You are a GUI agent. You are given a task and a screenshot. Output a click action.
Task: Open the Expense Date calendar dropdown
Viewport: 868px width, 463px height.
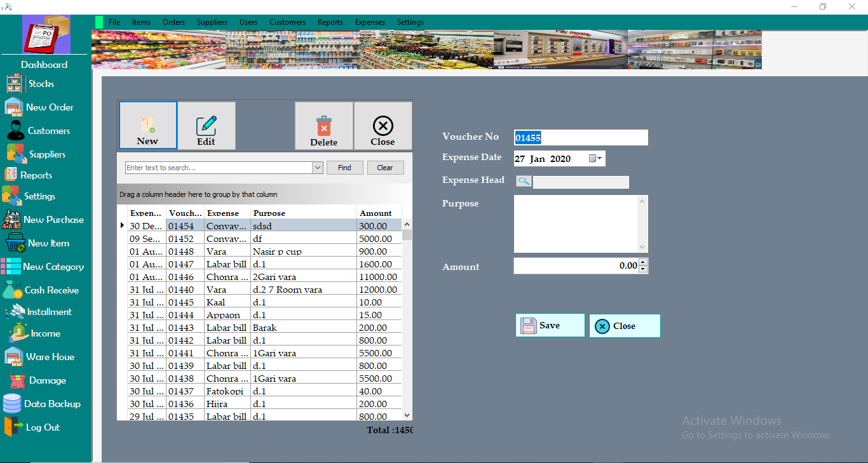click(595, 158)
